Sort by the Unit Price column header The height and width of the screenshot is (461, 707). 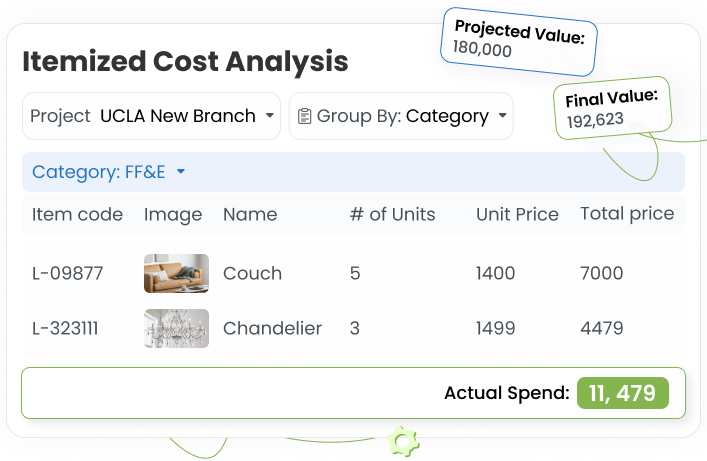pyautogui.click(x=517, y=214)
